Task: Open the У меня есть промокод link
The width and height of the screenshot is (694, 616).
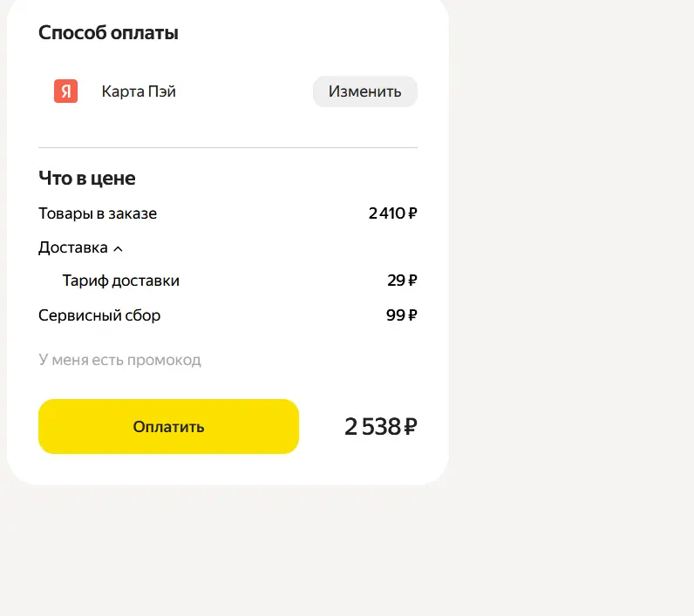Action: point(119,360)
